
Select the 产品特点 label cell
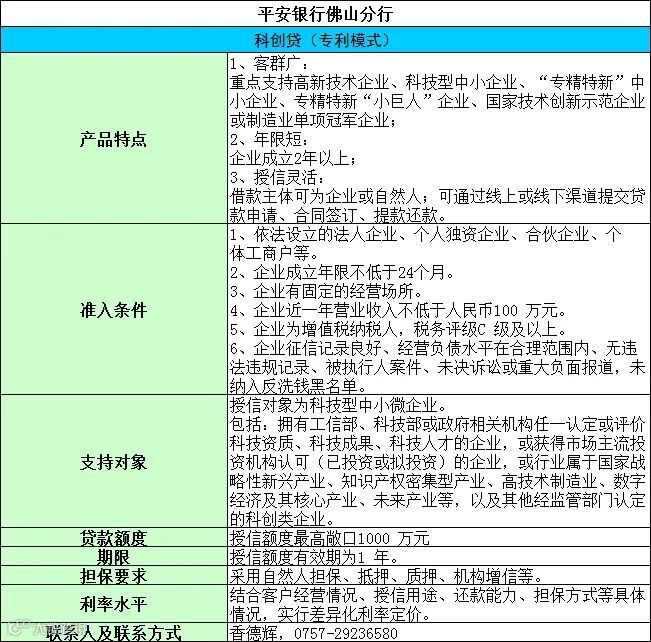click(x=114, y=138)
